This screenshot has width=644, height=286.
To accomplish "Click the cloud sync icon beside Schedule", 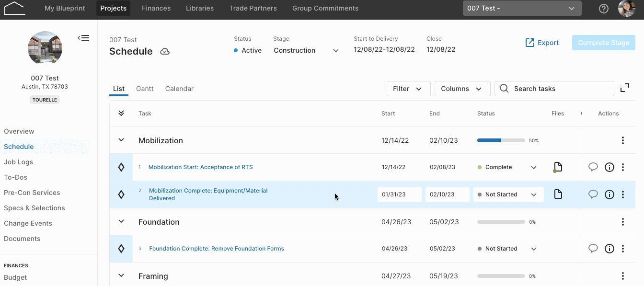I will [x=165, y=51].
